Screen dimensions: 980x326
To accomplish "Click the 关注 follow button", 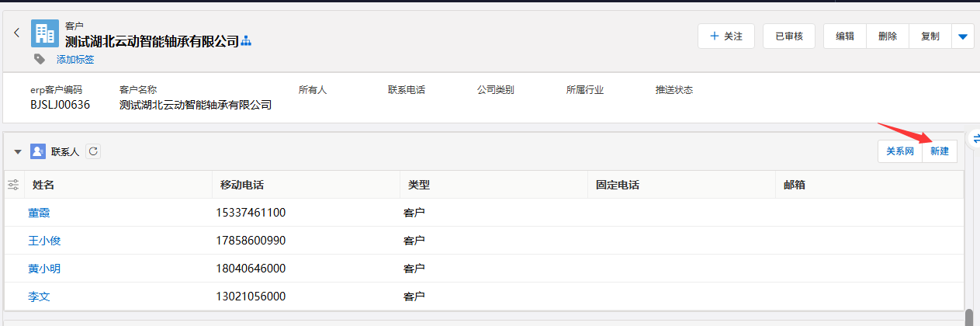I will click(725, 36).
